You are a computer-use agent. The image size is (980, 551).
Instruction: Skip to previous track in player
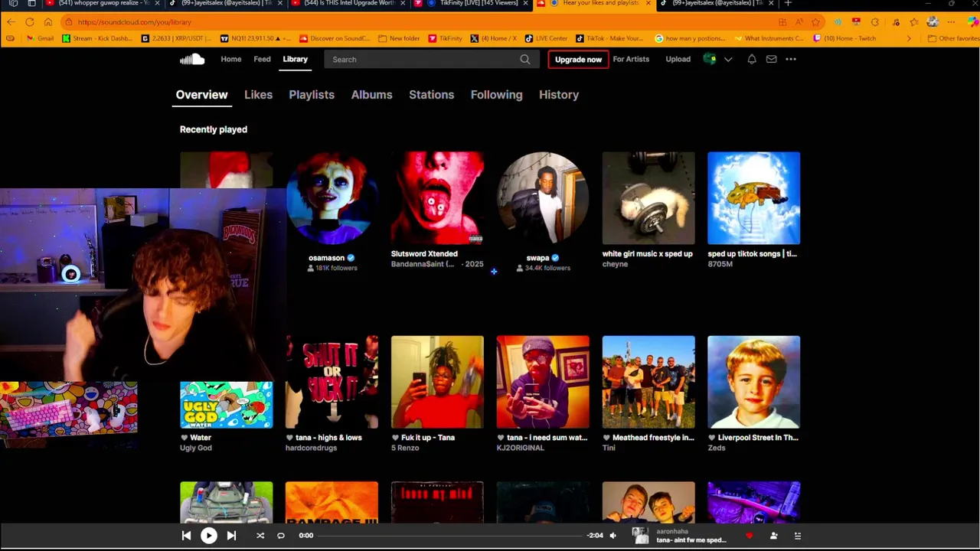pyautogui.click(x=186, y=536)
